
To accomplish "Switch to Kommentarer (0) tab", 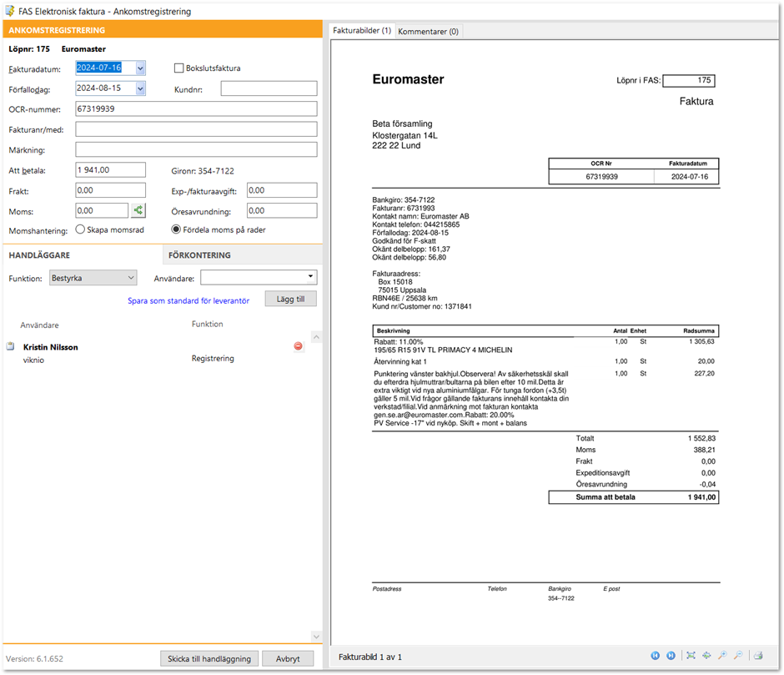I will point(428,31).
